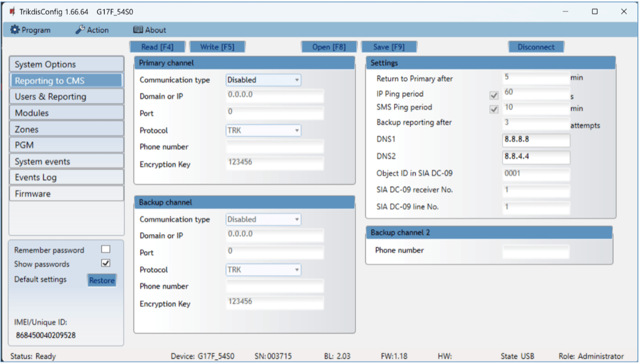Open Primary channel Communication type dropdown
The height and width of the screenshot is (364, 639).
pyautogui.click(x=264, y=80)
